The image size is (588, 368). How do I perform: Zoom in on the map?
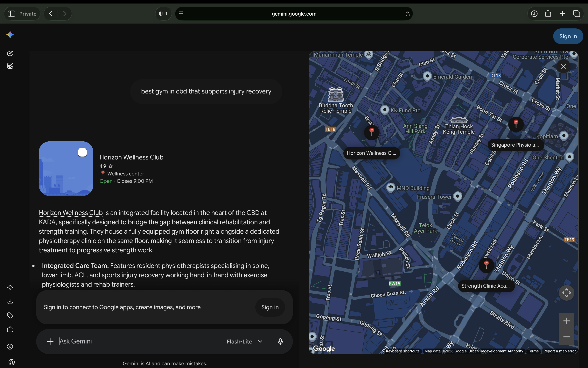567,321
